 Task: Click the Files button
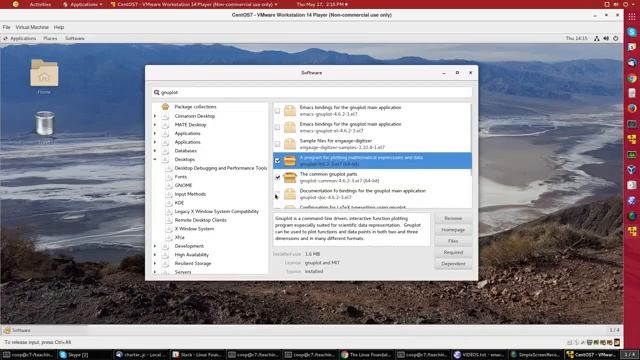(453, 241)
